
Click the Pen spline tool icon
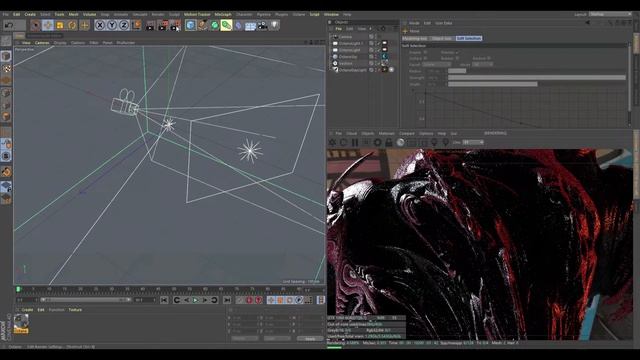(202, 25)
